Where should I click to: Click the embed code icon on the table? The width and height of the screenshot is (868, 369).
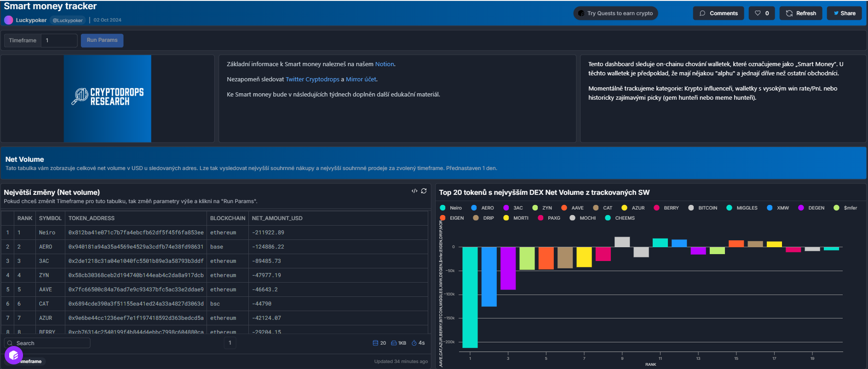[414, 191]
